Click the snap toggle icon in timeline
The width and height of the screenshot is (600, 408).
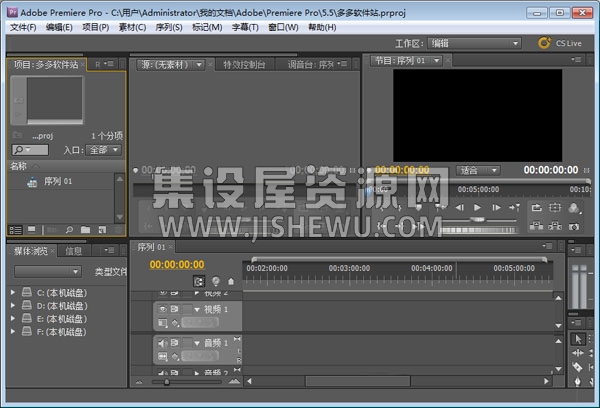coord(199,282)
